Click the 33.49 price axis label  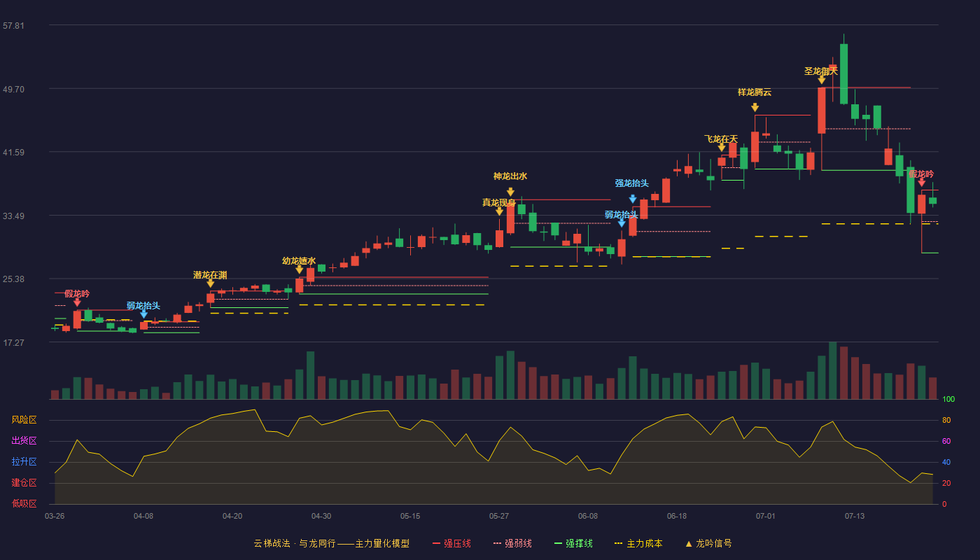(x=13, y=216)
